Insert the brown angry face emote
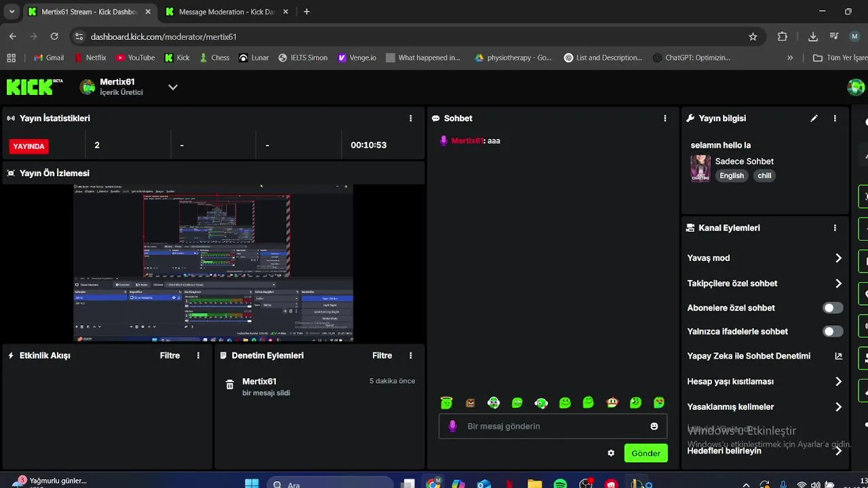 470,403
